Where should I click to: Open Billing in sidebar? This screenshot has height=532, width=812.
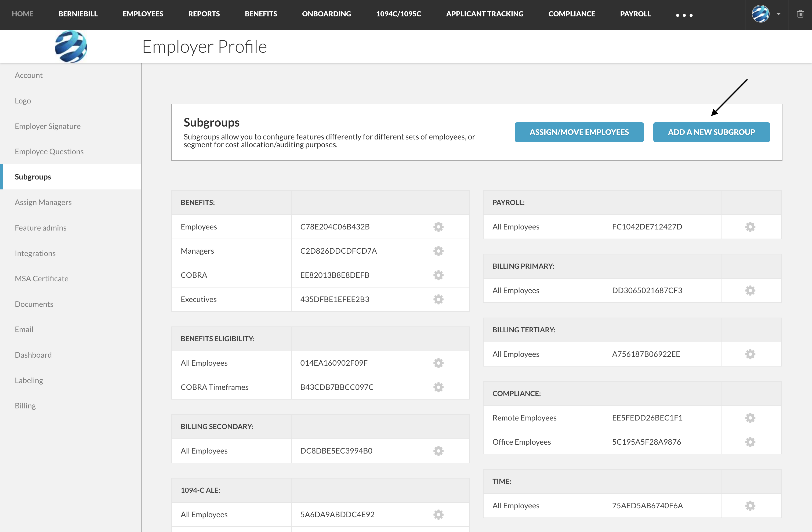25,406
